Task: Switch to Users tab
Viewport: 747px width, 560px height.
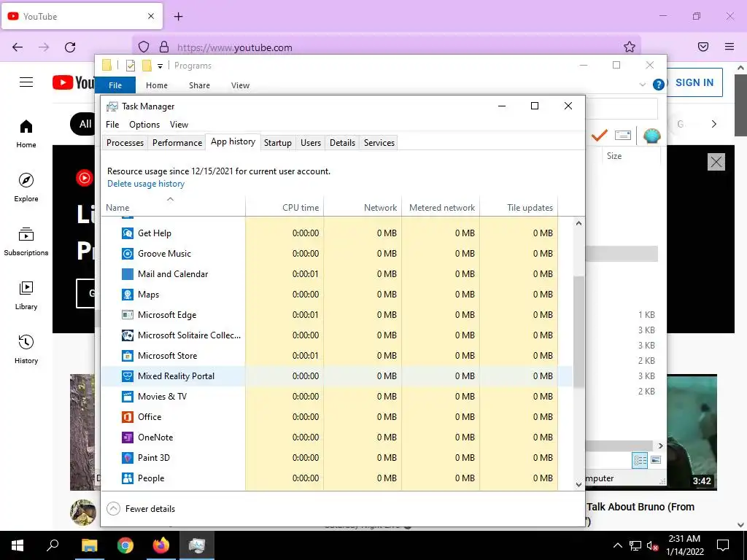Action: click(311, 143)
